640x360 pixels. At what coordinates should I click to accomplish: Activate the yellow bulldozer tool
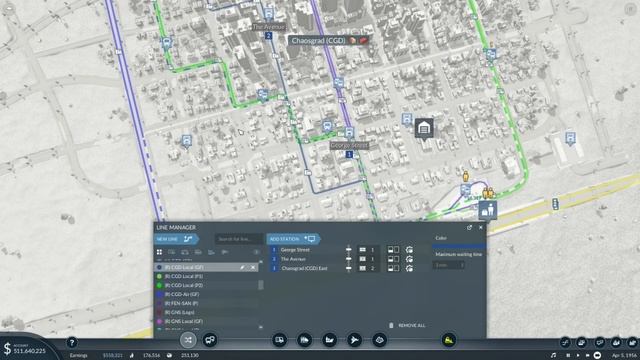448,340
